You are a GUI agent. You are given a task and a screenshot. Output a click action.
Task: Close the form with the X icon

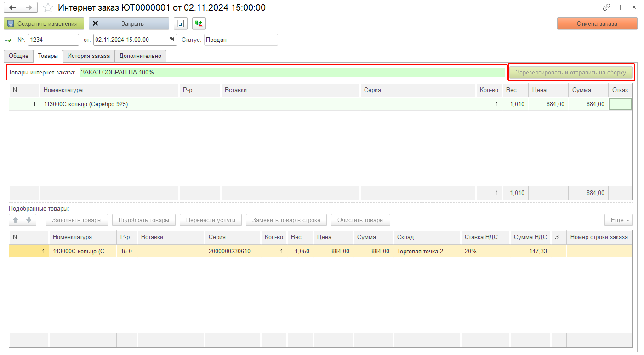click(x=634, y=8)
